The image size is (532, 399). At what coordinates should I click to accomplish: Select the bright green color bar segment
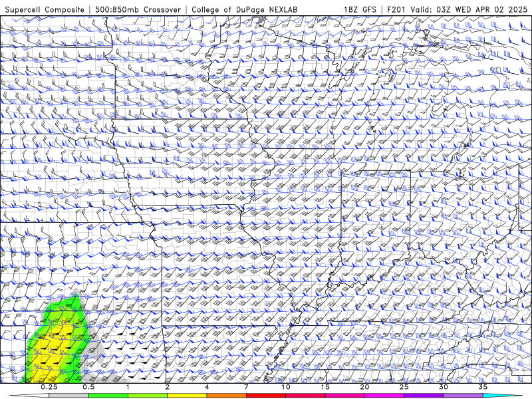coord(108,396)
